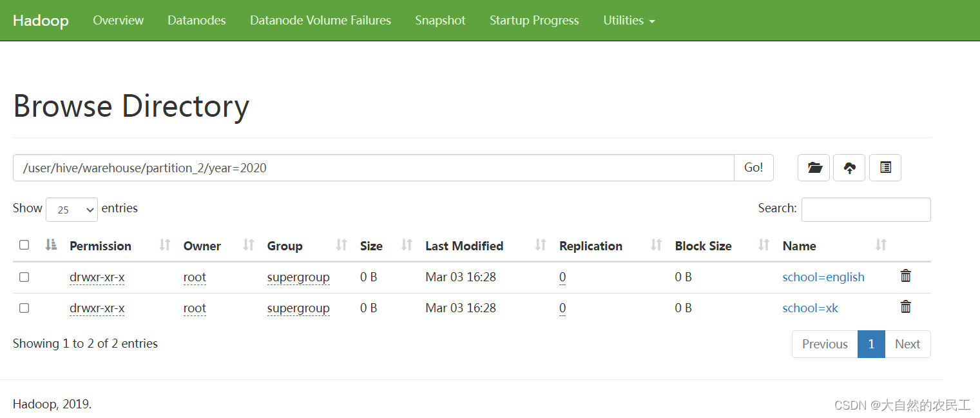Click Mar 03 16:28 in school=xk row

click(461, 308)
